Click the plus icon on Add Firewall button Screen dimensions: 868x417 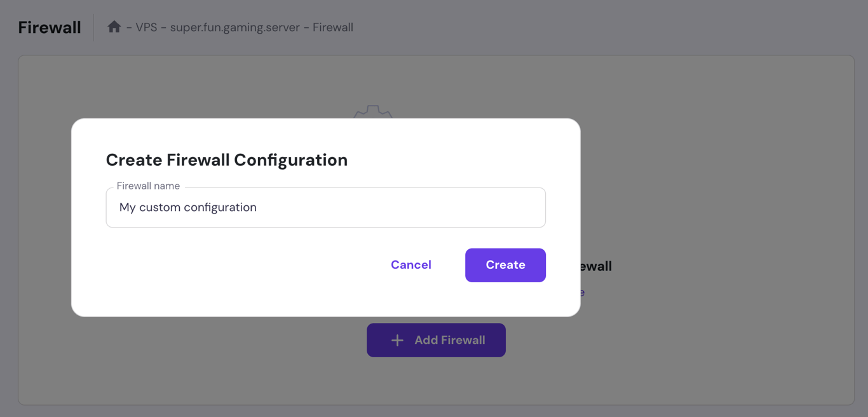coord(397,340)
